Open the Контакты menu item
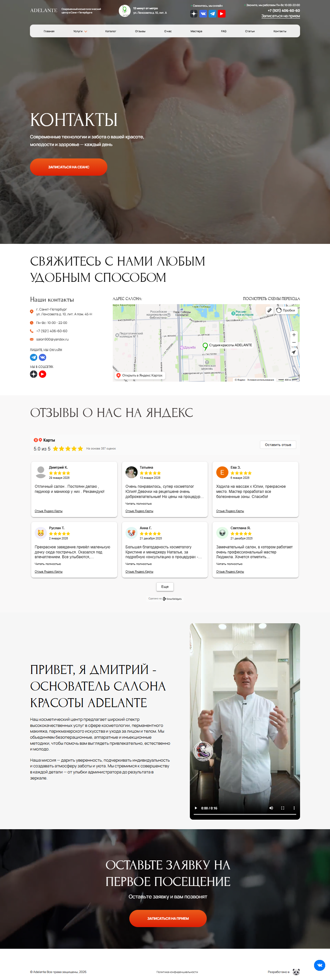This screenshot has height=980, width=330. [x=280, y=31]
